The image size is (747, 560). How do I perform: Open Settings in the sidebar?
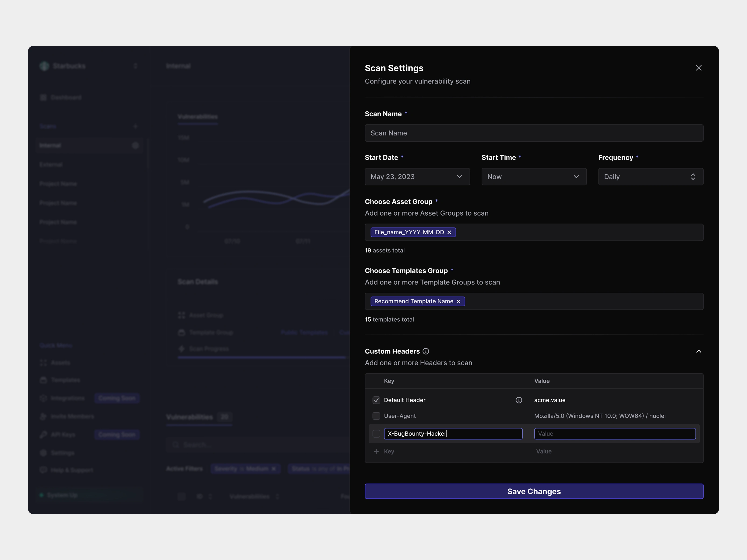[x=57, y=453]
